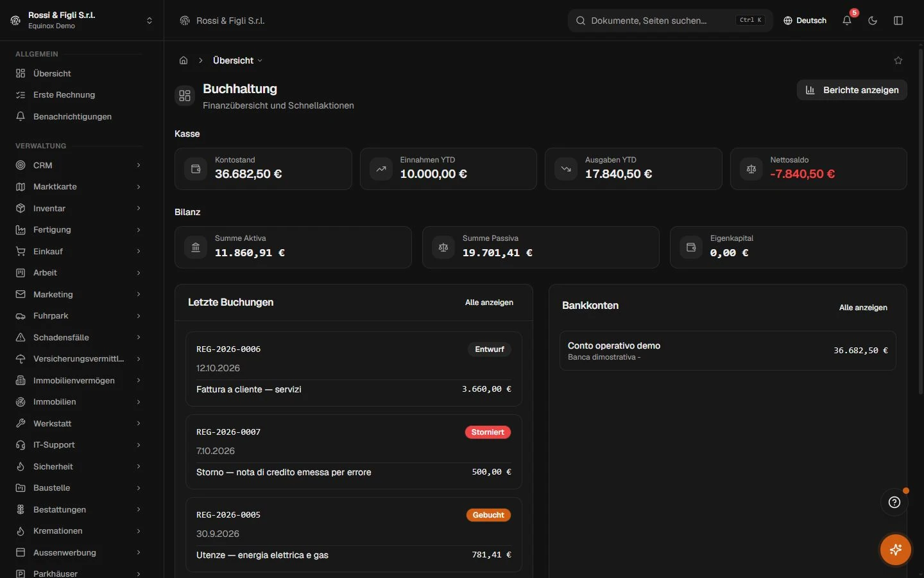Click the Einkauf shopping cart icon
The width and height of the screenshot is (924, 578).
point(21,251)
